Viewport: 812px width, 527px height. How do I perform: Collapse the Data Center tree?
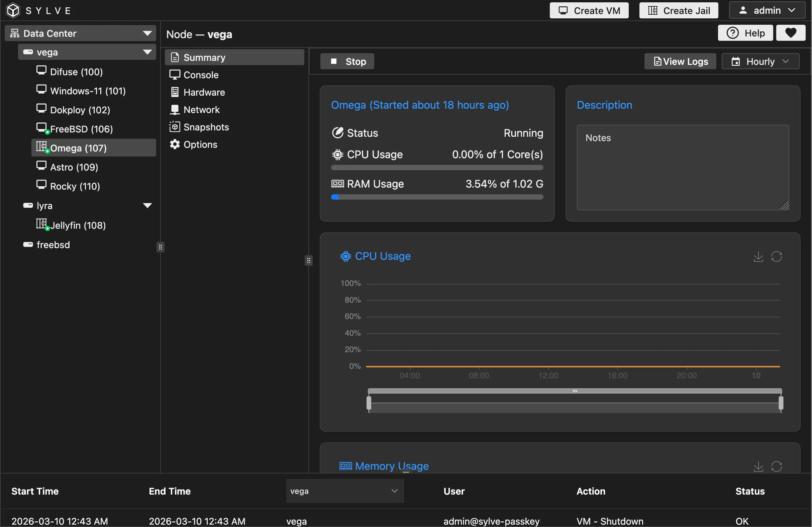pos(147,33)
